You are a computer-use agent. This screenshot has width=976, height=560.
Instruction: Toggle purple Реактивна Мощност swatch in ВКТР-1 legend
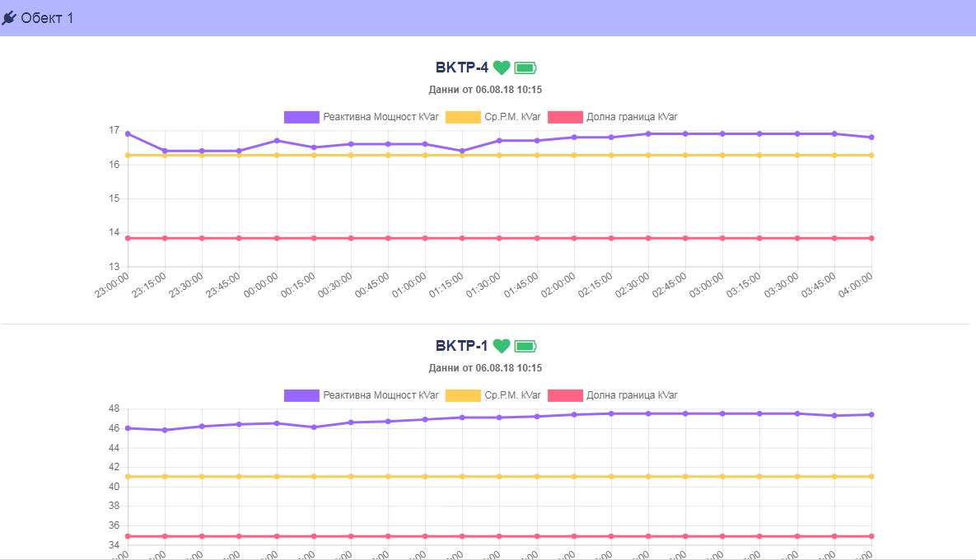pyautogui.click(x=301, y=395)
